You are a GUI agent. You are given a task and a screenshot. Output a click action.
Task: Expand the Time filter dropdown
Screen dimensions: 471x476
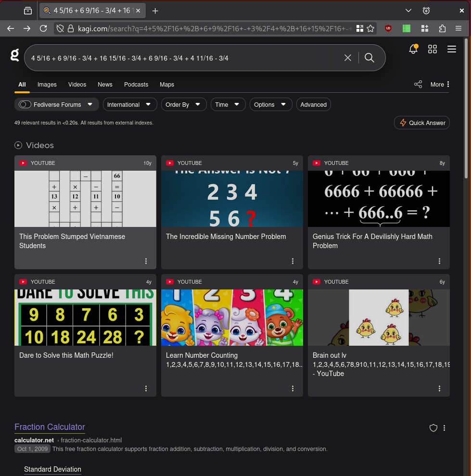click(228, 104)
